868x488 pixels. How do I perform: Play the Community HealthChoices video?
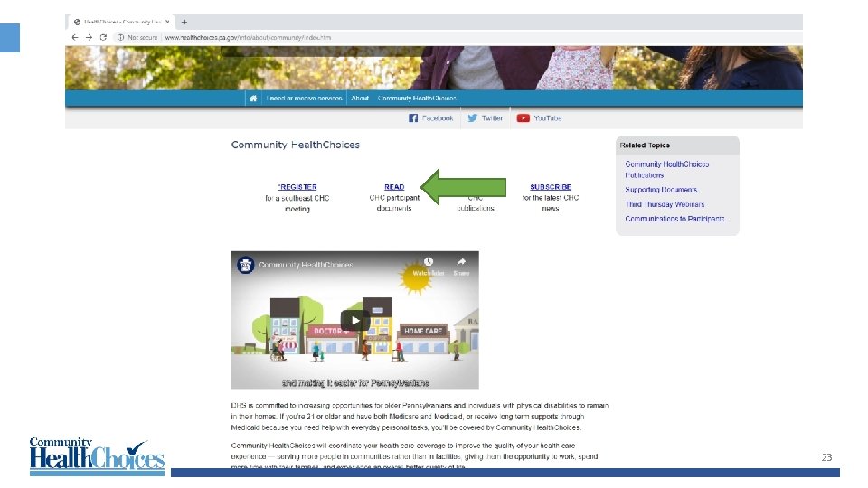point(354,320)
